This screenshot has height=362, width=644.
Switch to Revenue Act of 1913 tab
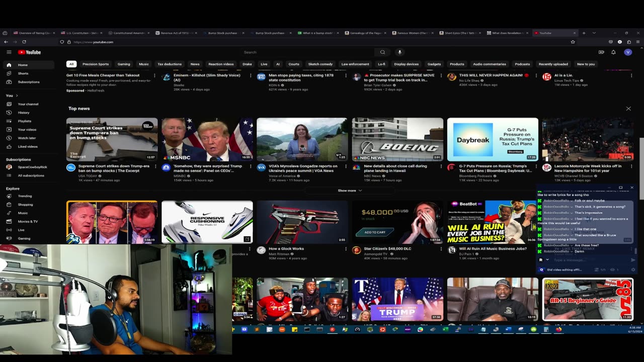(176, 33)
